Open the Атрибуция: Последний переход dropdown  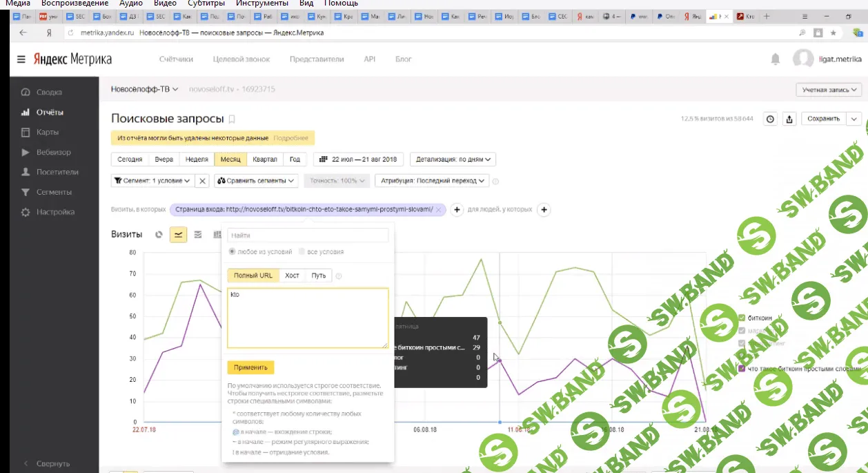coord(431,181)
